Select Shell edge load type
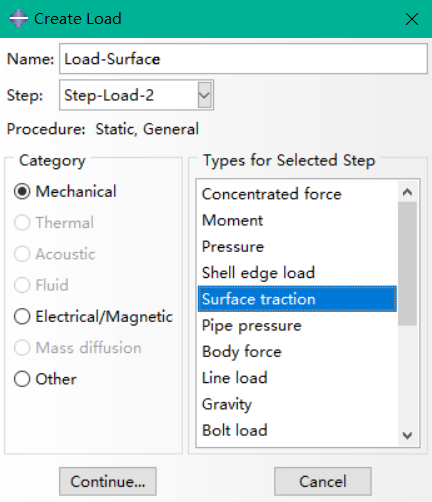Screen dimensions: 432x502 coord(297,273)
